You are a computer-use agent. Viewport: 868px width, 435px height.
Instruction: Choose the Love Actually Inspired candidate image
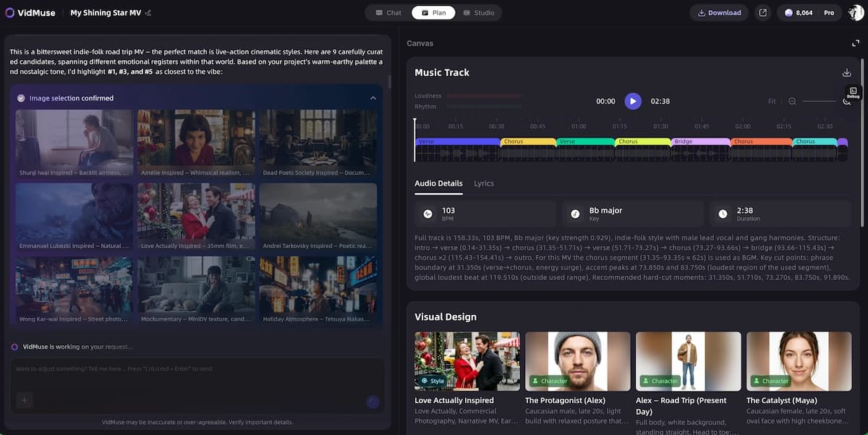point(196,216)
